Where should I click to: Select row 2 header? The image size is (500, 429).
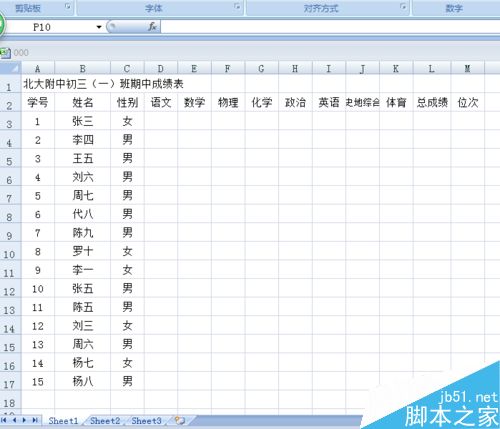(x=10, y=102)
